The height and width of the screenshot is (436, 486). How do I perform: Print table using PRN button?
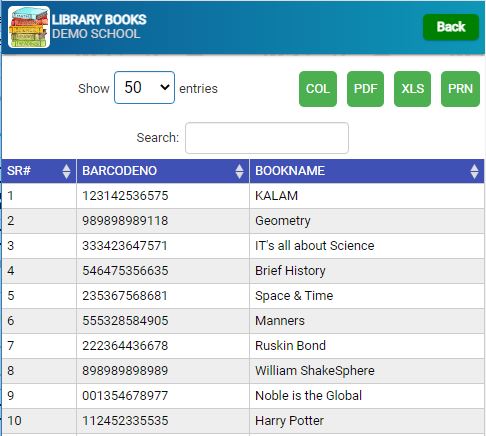pyautogui.click(x=460, y=89)
